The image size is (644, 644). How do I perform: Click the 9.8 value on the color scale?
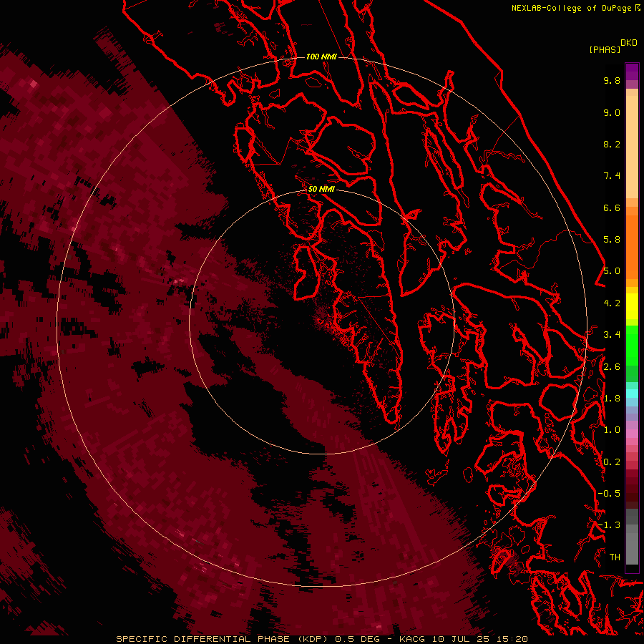pos(612,80)
